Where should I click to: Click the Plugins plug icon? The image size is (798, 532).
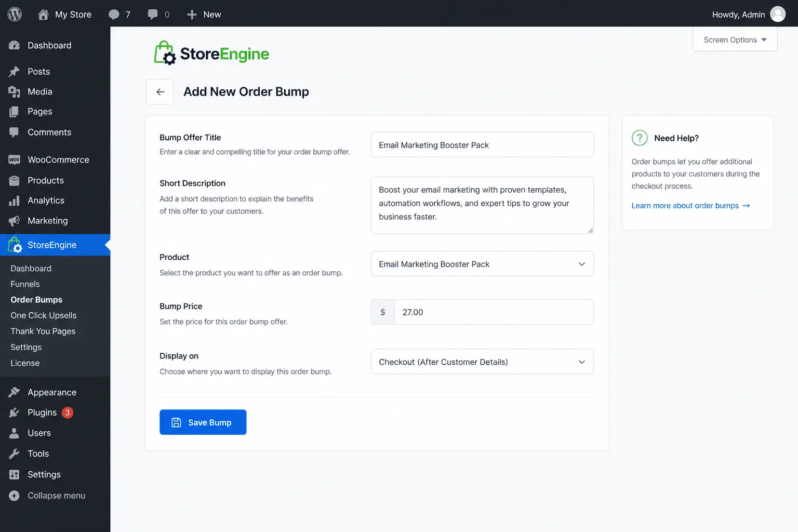coord(15,413)
